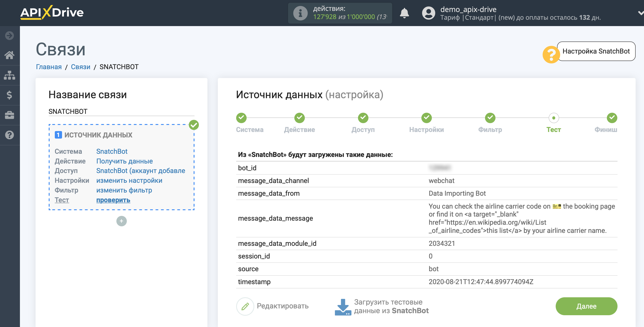Go to Система step
The height and width of the screenshot is (327, 644).
coord(241,118)
